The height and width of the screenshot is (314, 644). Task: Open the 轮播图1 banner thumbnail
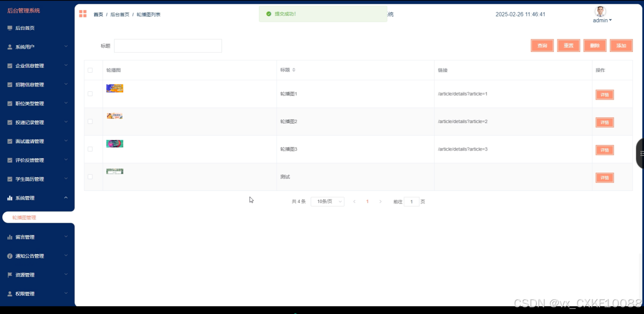point(114,88)
